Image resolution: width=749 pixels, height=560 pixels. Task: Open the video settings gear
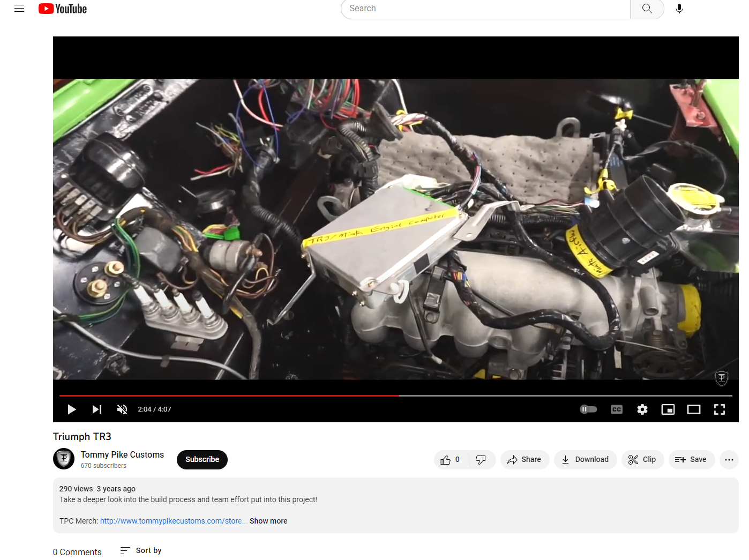[x=642, y=409]
